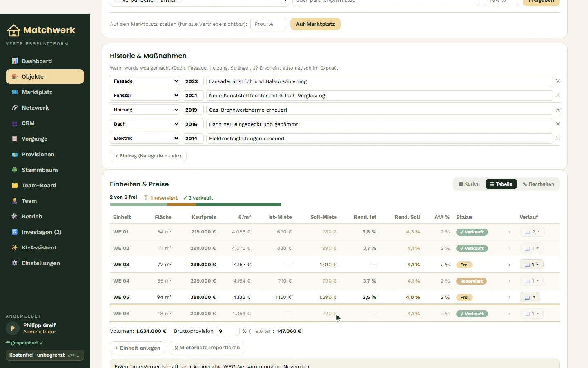Click the Marktplatz icon in sidebar

pos(15,92)
